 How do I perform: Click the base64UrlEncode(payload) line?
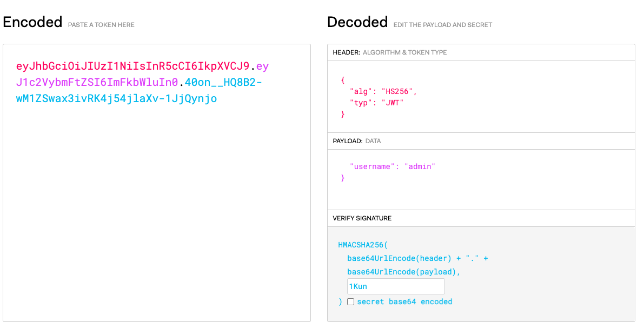tap(403, 272)
